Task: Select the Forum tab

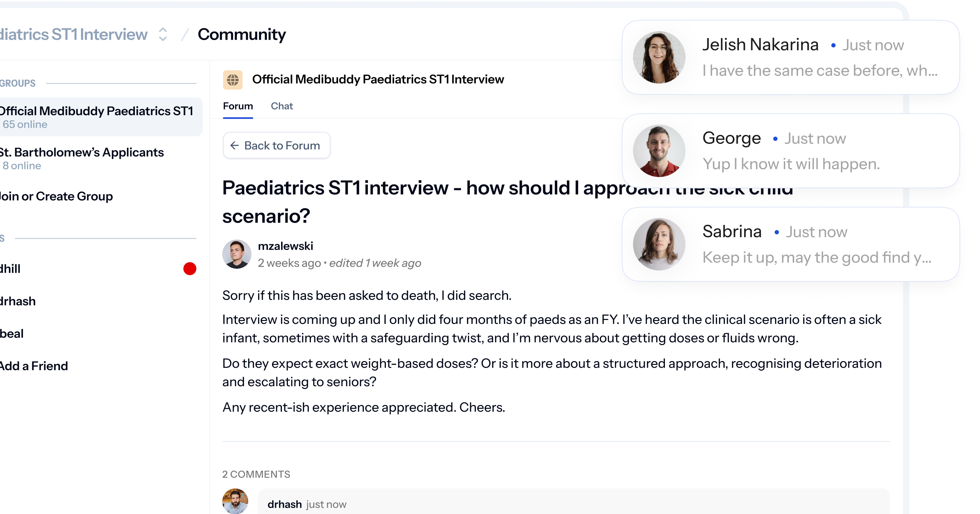Action: click(238, 106)
